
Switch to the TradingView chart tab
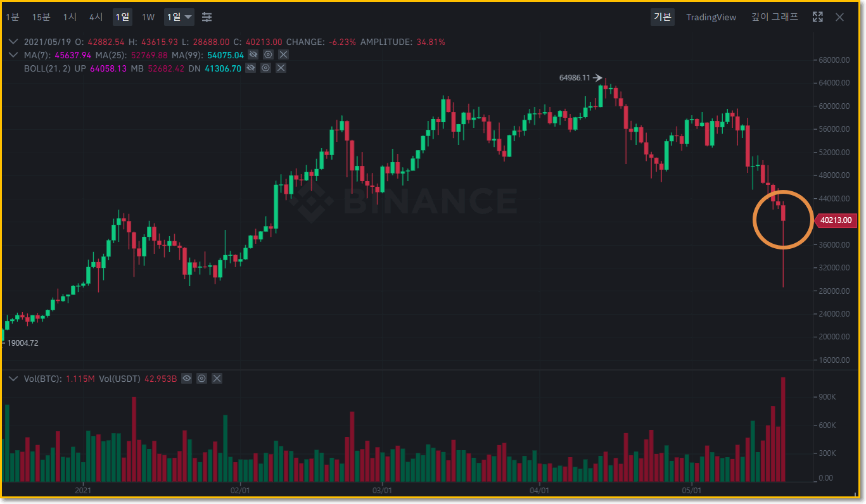coord(711,17)
